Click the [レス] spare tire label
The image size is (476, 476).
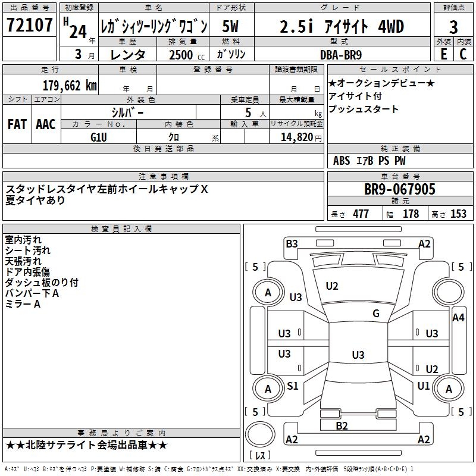point(260,455)
